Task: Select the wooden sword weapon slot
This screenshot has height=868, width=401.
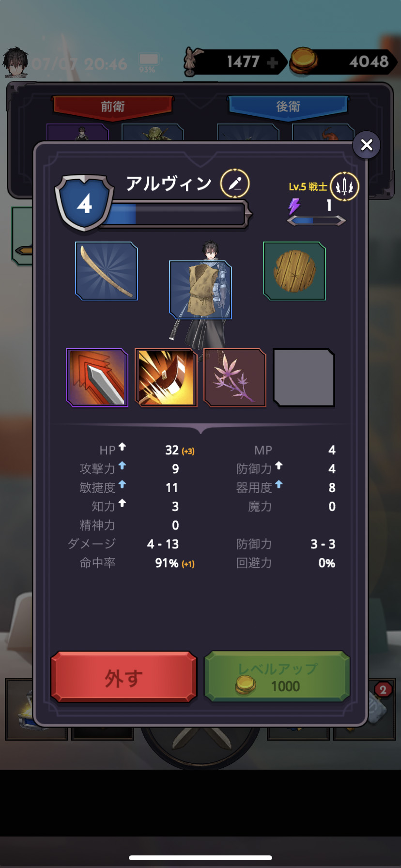Action: (107, 271)
